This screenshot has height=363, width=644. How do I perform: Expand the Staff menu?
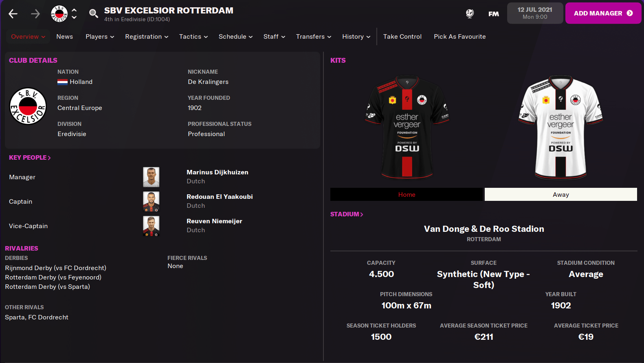[275, 37]
